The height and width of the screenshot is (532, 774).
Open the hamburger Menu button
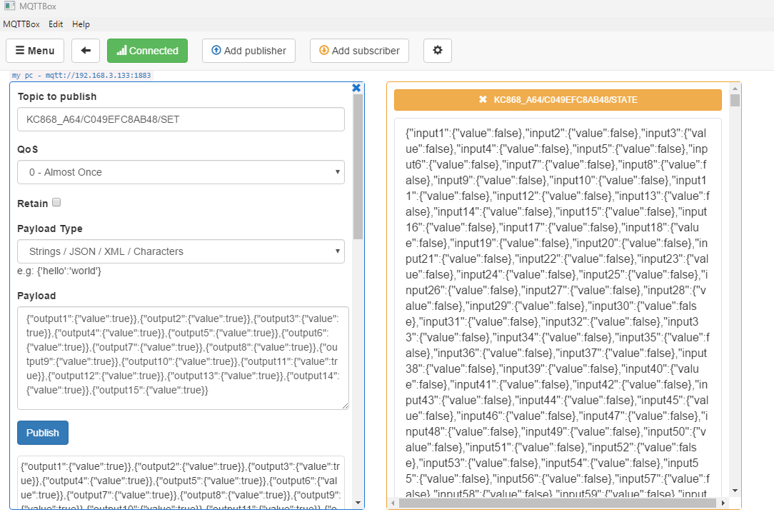point(35,51)
